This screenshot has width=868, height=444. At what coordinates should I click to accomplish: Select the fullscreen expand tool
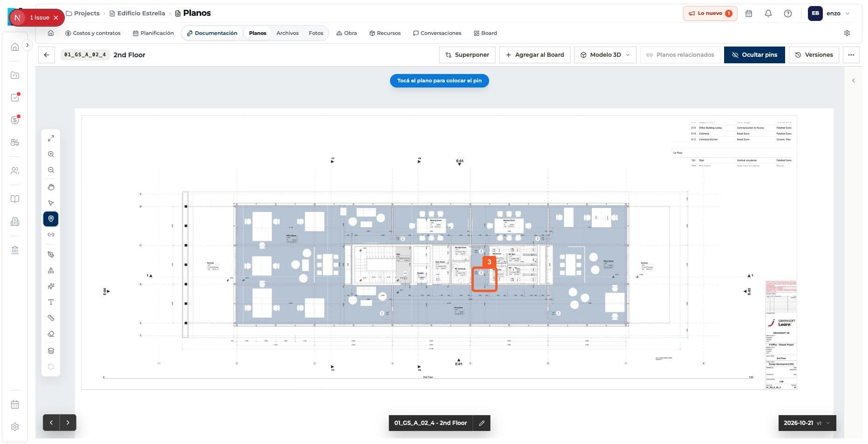click(51, 138)
